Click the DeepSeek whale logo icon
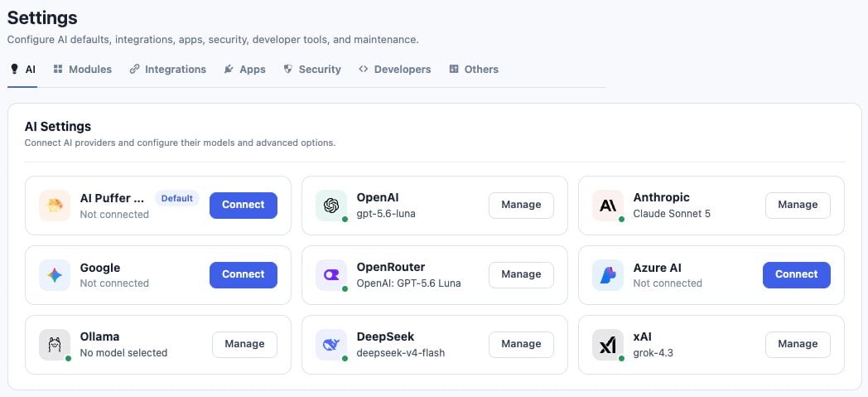 331,345
